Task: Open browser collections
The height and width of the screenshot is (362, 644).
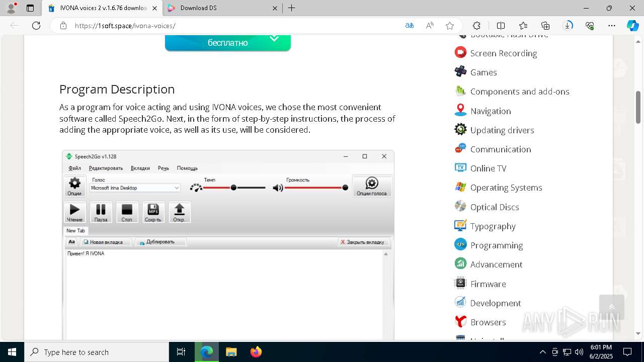Action: point(545,26)
